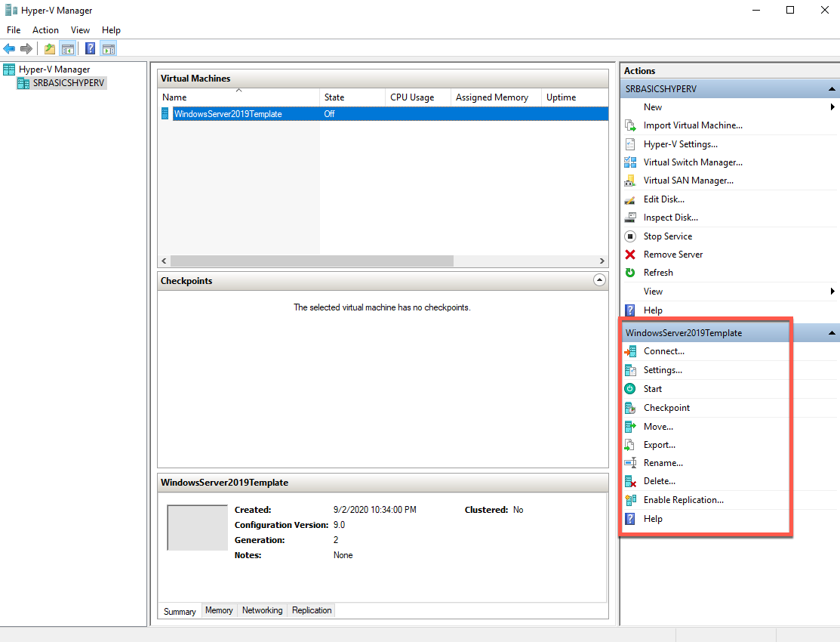Sort virtual machines by Name column
This screenshot has width=840, height=642.
coord(239,97)
